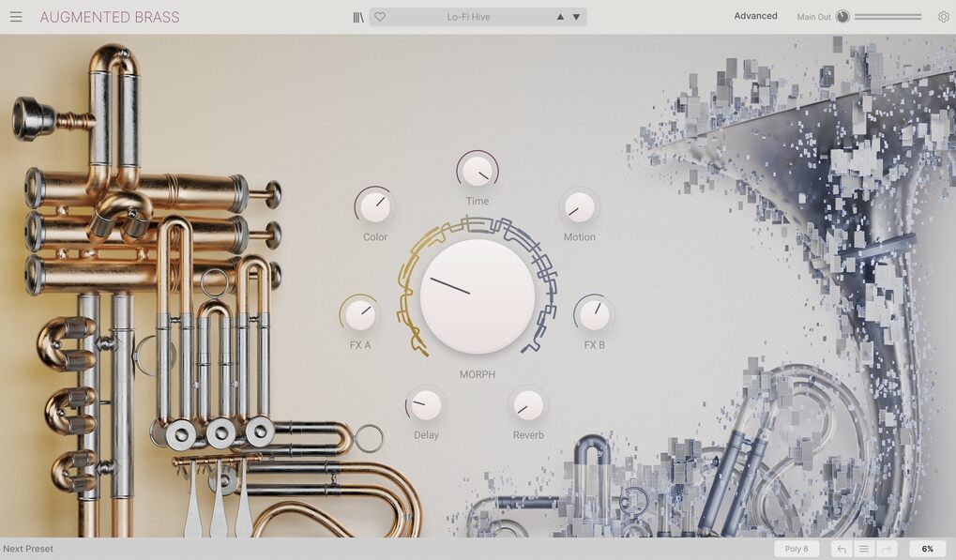Adjust the Main Out volume knob

pos(842,16)
